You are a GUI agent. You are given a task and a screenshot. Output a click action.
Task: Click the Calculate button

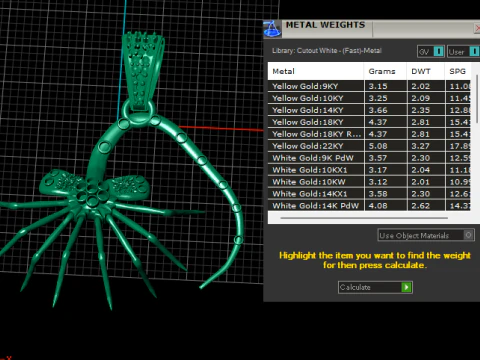pyautogui.click(x=375, y=287)
